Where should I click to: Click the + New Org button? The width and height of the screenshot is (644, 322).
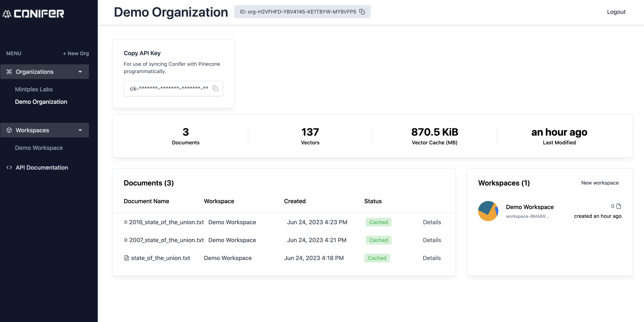coord(76,53)
